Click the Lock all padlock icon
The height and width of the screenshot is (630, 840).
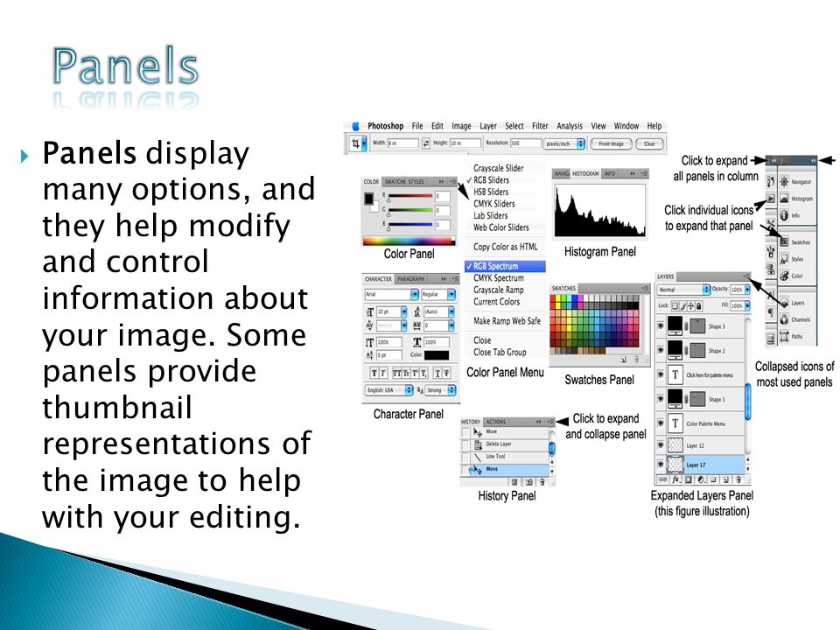point(699,306)
